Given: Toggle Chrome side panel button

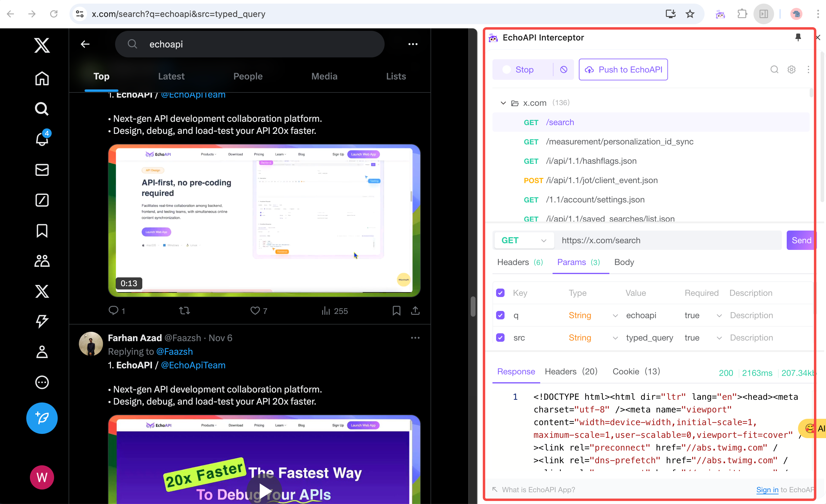Looking at the screenshot, I should click(764, 14).
